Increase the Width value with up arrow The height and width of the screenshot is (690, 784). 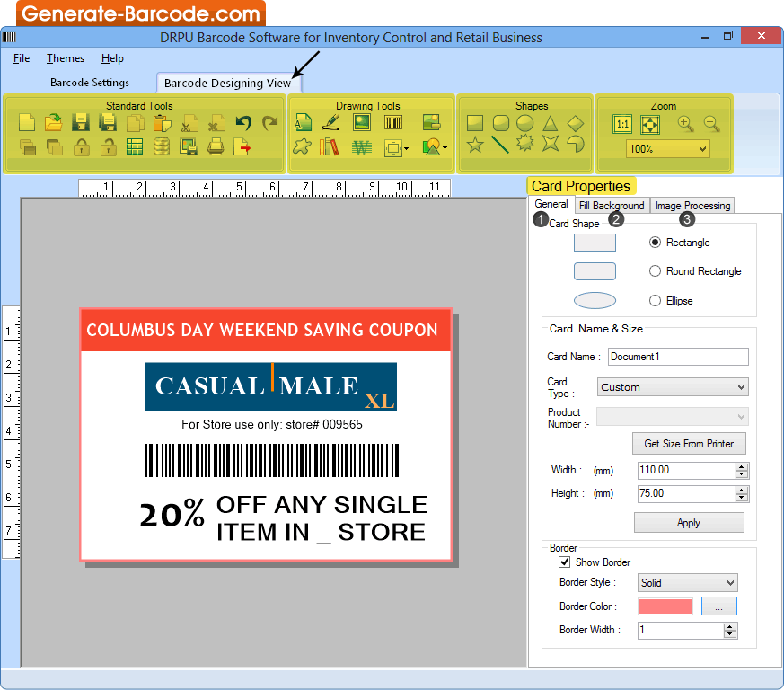(742, 466)
